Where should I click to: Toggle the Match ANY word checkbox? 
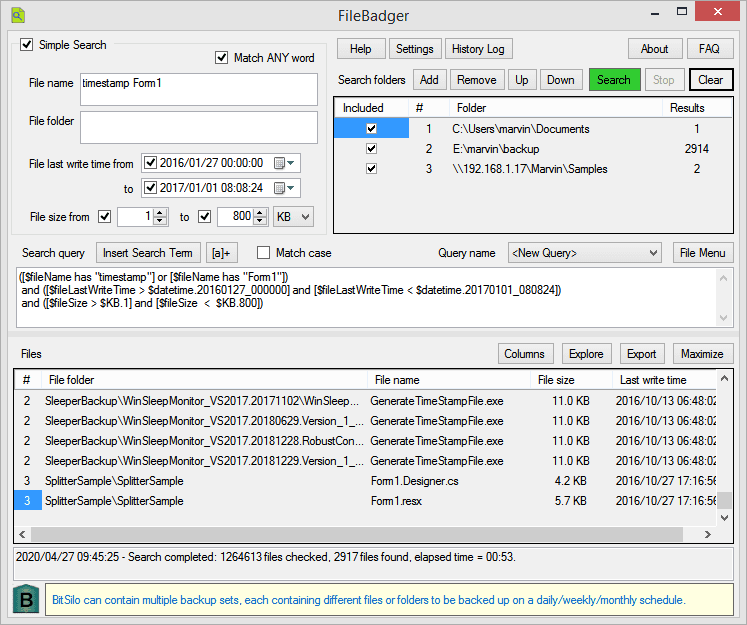coord(222,58)
